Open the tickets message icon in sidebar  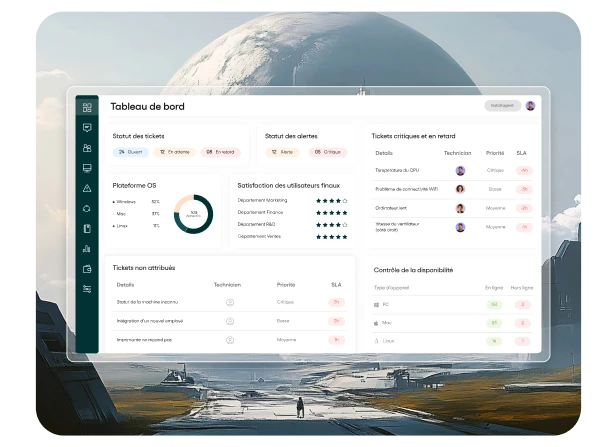pyautogui.click(x=87, y=128)
